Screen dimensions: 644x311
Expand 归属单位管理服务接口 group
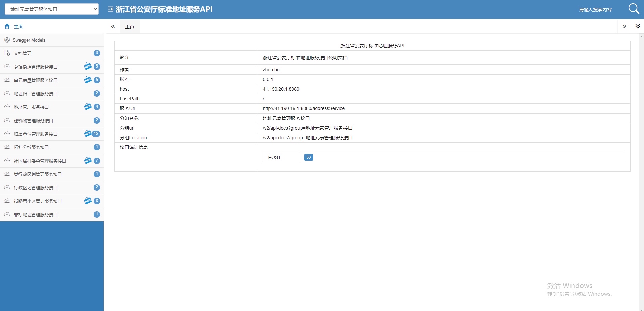tap(52, 134)
